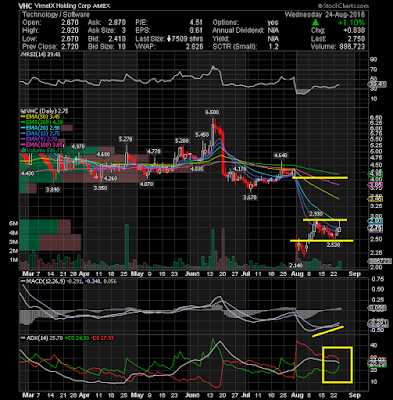Click the green up-arrow change indicator
The width and height of the screenshot is (393, 400).
315,23
